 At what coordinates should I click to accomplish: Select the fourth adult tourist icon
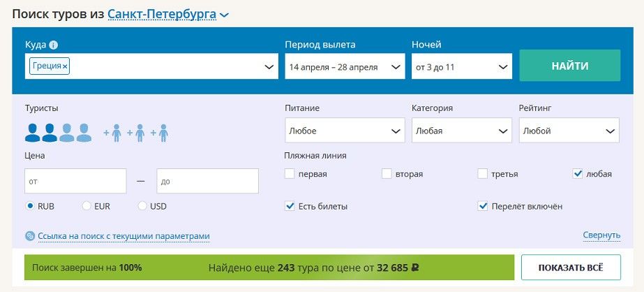pos(84,133)
